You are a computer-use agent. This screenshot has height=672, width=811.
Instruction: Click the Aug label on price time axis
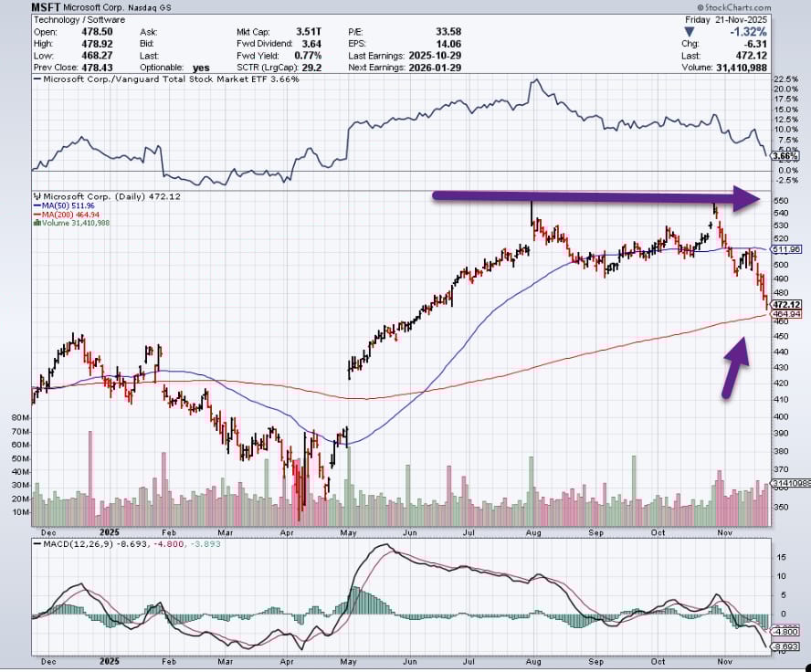pyautogui.click(x=533, y=532)
